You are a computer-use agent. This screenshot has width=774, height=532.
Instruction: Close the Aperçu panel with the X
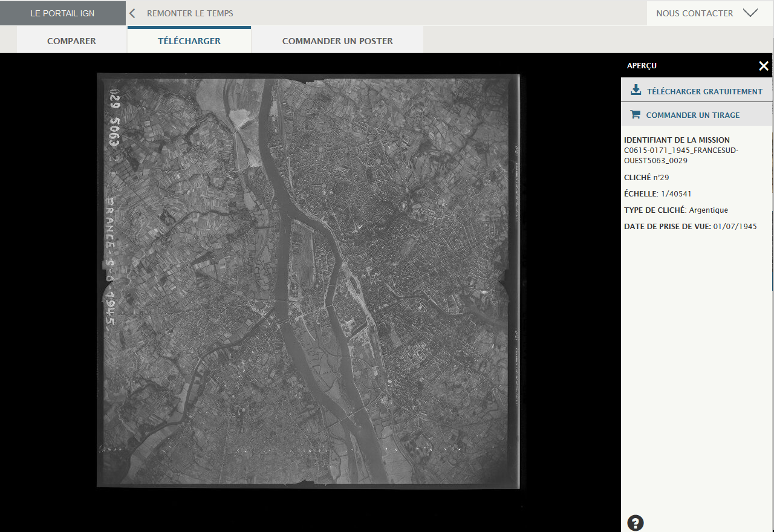(x=764, y=66)
